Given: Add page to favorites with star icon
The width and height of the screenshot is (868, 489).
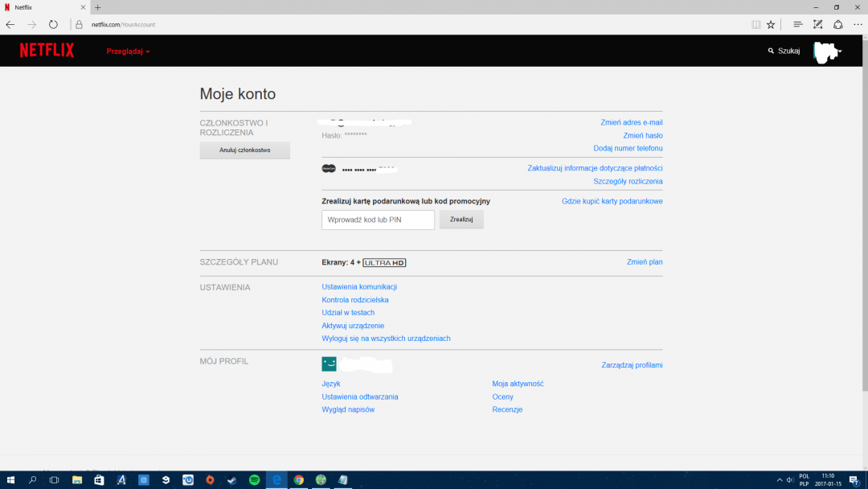Looking at the screenshot, I should click(x=771, y=25).
